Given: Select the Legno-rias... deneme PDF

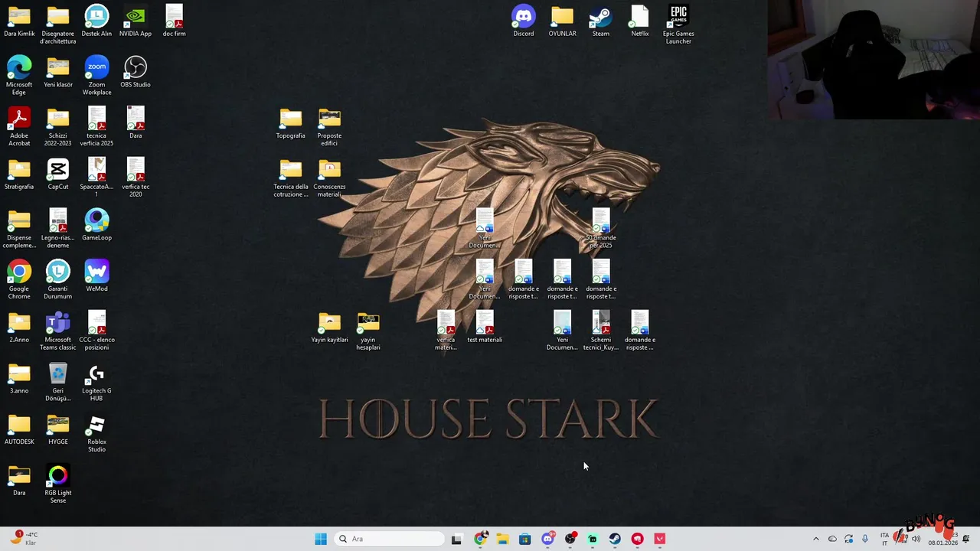Looking at the screenshot, I should [58, 229].
